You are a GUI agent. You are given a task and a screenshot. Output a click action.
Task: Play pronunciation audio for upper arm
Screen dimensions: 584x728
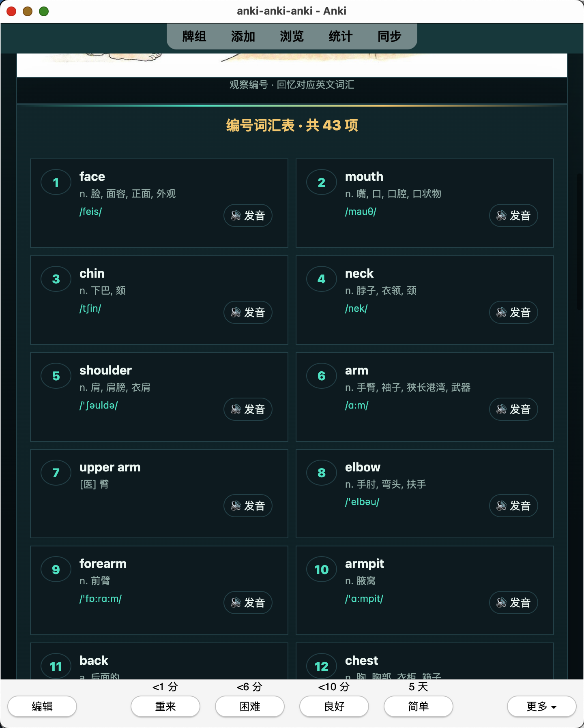pyautogui.click(x=248, y=505)
